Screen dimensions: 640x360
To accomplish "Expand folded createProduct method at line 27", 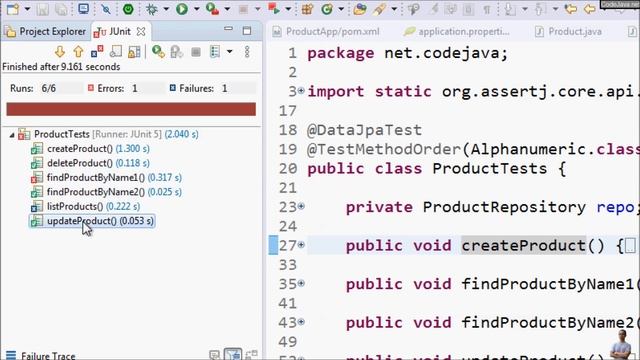I will click(x=301, y=245).
